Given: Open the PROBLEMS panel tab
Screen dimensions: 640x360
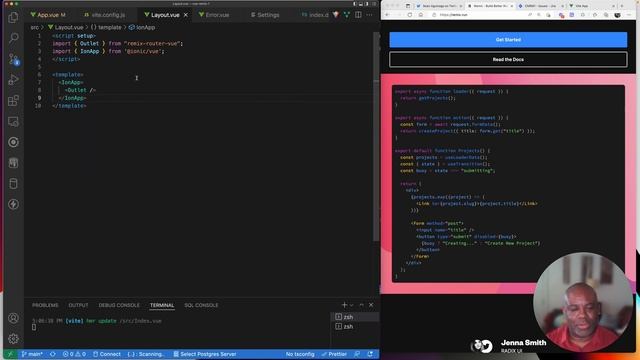Looking at the screenshot, I should (x=45, y=305).
